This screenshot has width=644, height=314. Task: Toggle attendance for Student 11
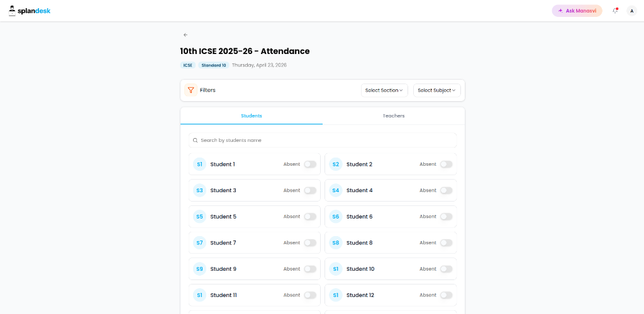pos(310,296)
